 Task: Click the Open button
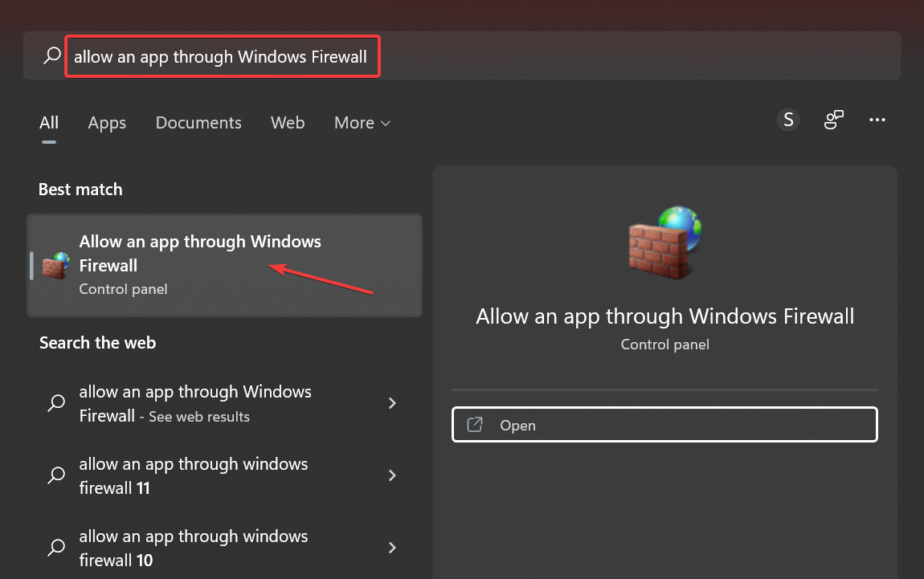[x=664, y=424]
